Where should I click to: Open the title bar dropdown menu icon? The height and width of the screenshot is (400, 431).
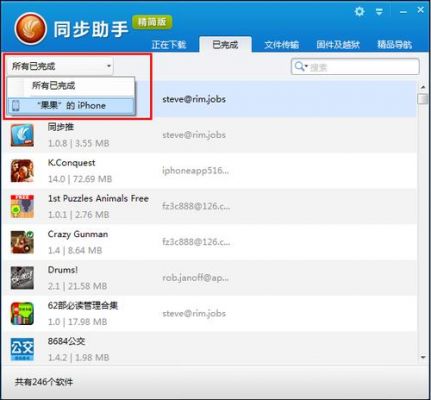coord(379,12)
